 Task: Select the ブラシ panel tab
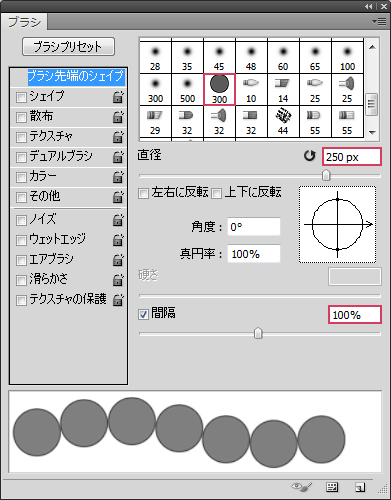point(24,22)
